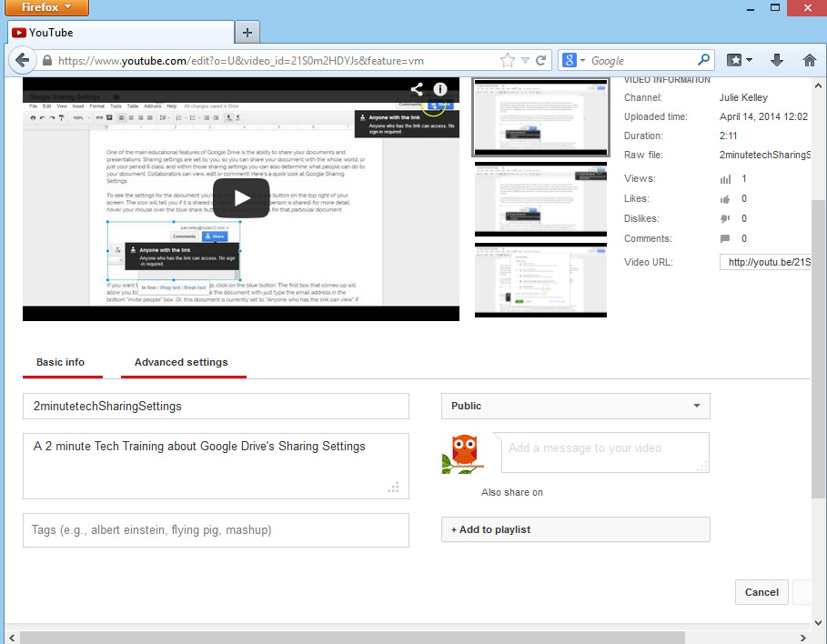This screenshot has height=644, width=827.
Task: Click the magnifier search icon in search box
Action: [x=703, y=60]
